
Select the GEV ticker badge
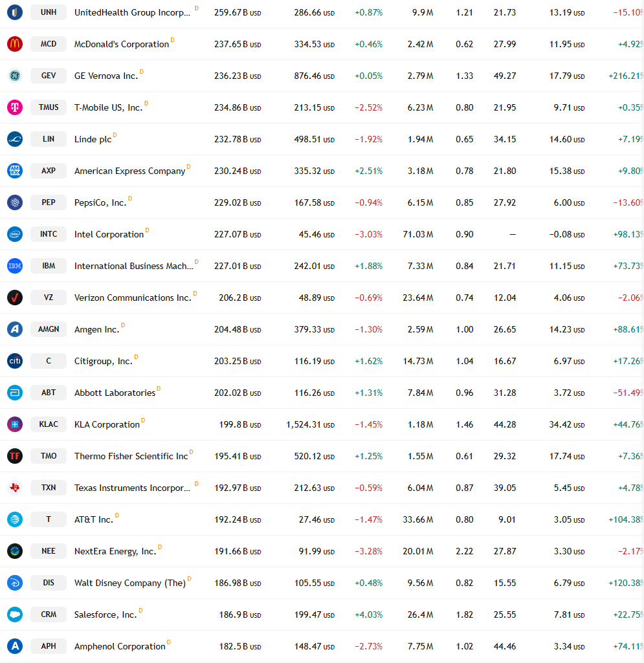(49, 76)
